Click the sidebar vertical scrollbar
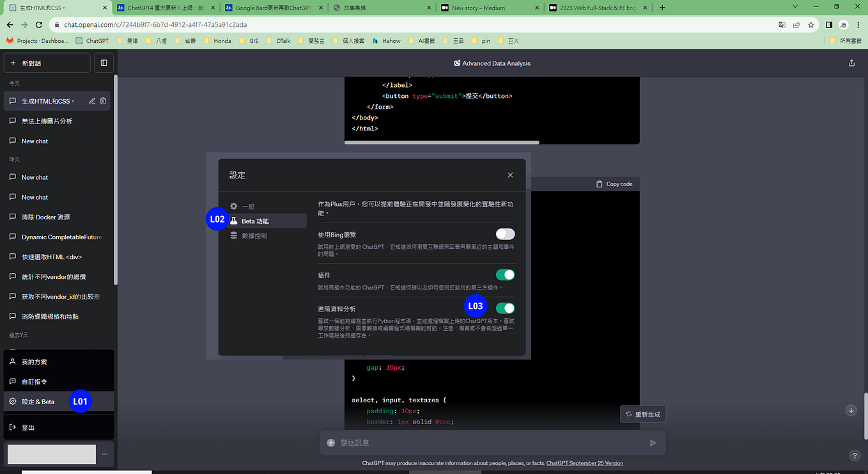 (115, 180)
